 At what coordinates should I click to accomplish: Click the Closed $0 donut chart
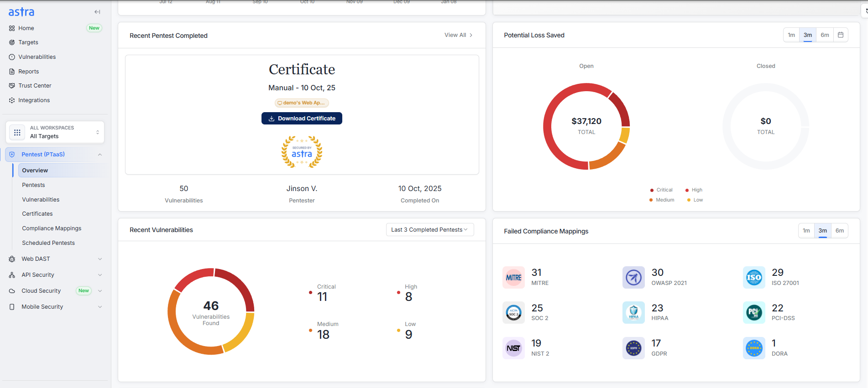[766, 126]
